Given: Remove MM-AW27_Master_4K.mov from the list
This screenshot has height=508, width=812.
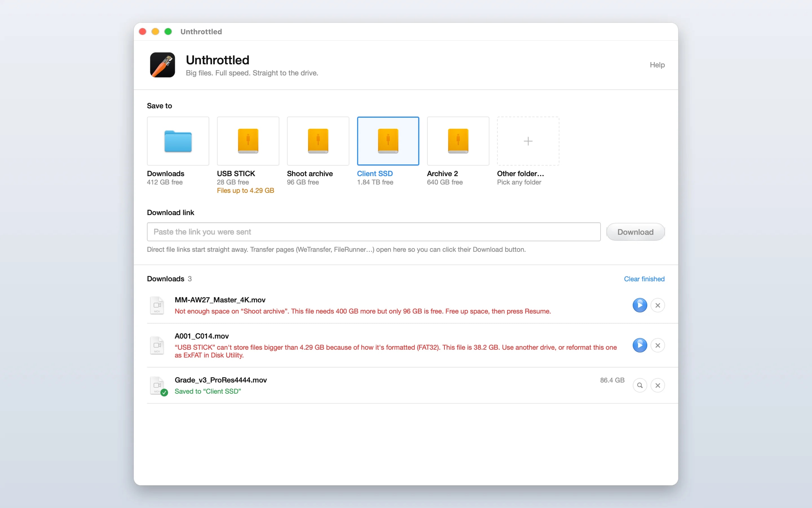Looking at the screenshot, I should (x=658, y=305).
